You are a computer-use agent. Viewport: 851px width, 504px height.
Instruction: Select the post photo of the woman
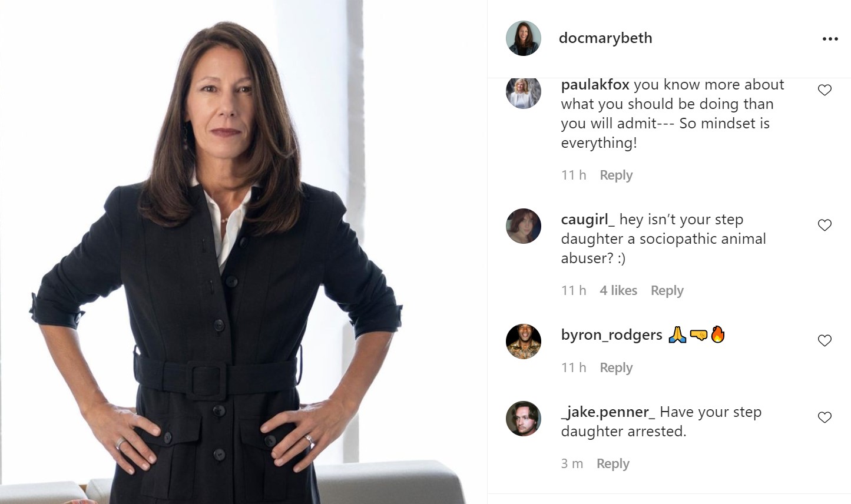(x=243, y=252)
